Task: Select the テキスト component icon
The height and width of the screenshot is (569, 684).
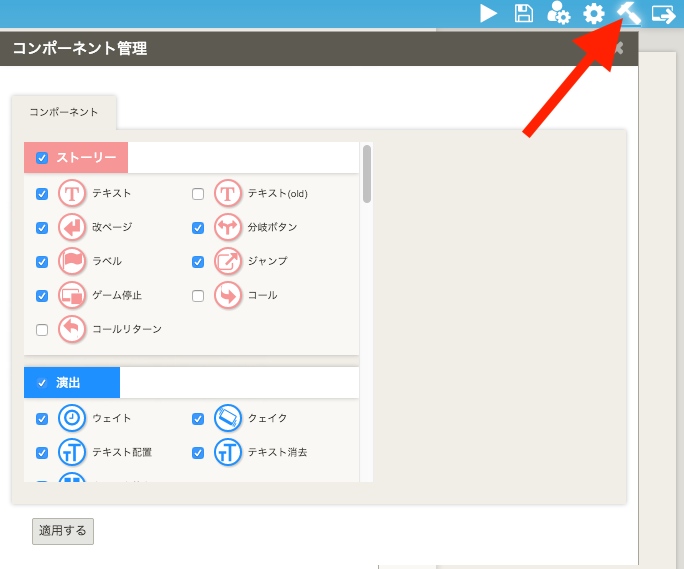Action: point(72,194)
